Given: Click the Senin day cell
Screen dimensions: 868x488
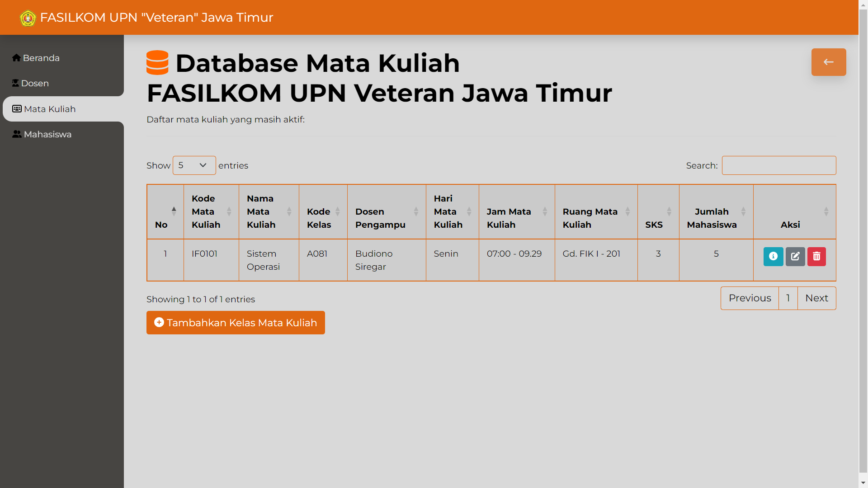Looking at the screenshot, I should pyautogui.click(x=453, y=260).
